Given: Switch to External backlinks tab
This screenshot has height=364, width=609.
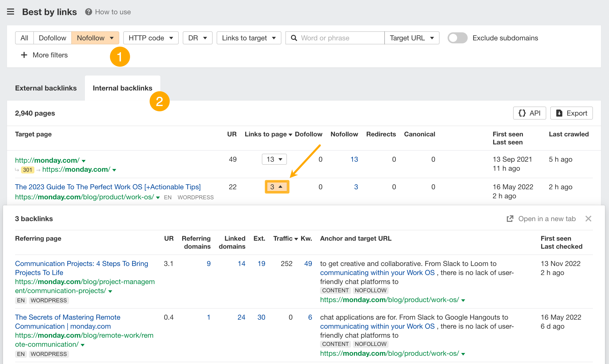Looking at the screenshot, I should (x=46, y=88).
